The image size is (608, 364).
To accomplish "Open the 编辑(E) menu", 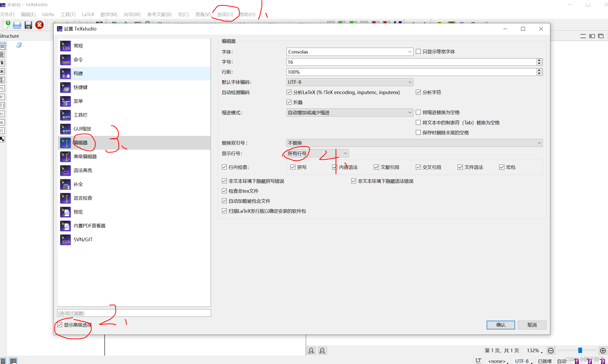I will [28, 14].
